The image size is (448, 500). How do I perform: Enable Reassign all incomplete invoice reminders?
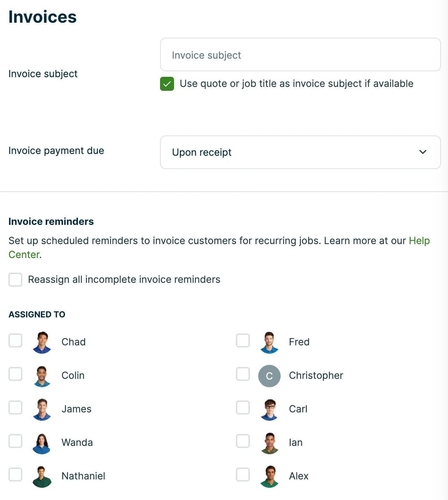tap(15, 280)
